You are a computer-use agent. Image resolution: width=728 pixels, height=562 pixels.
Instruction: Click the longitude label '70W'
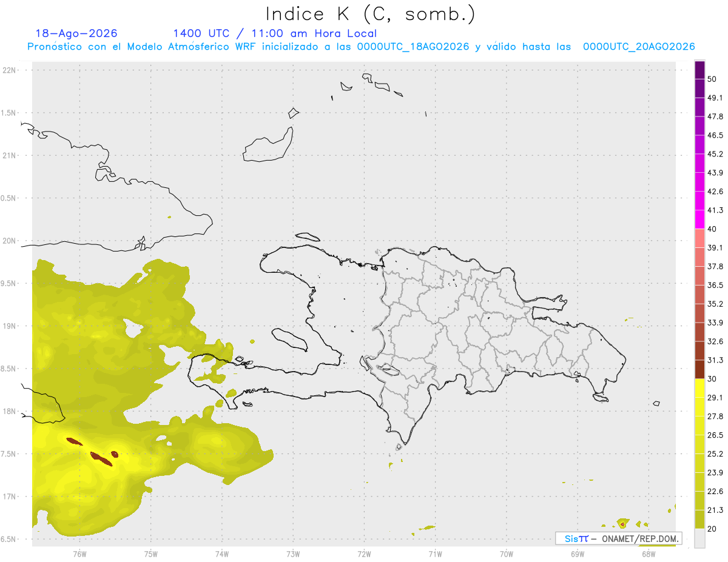click(507, 554)
